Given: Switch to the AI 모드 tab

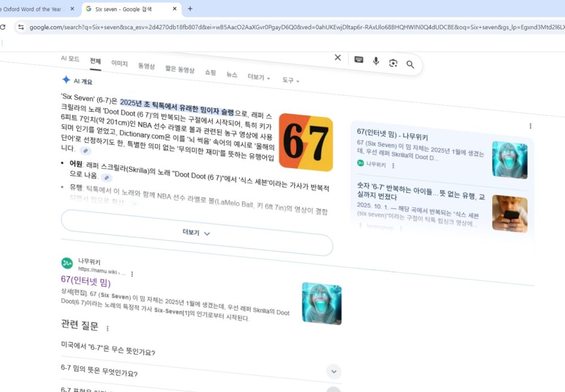Looking at the screenshot, I should [x=70, y=59].
